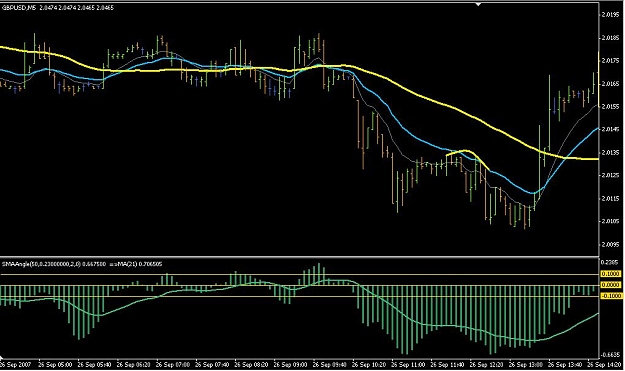Screen dimensions: 625x371
Task: Click the 26 Sep 10:20 time label
Action: 369,365
